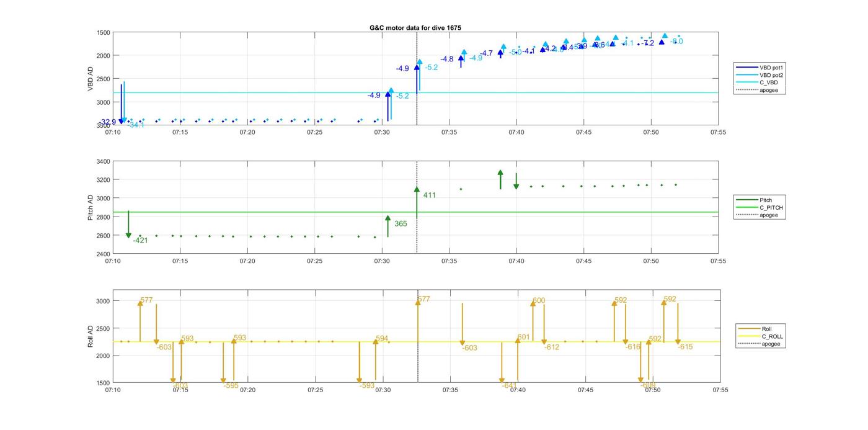Select 'C_VBD' legend entry

(756, 83)
